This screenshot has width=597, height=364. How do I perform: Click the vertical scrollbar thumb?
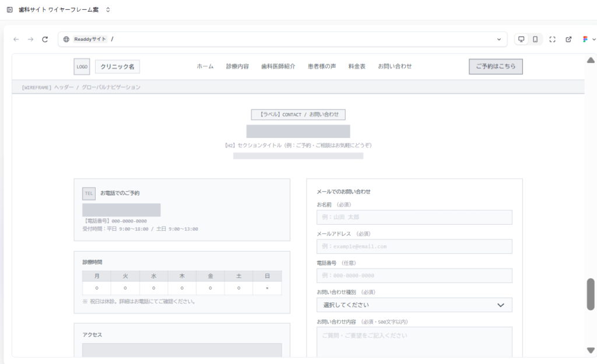point(591,294)
